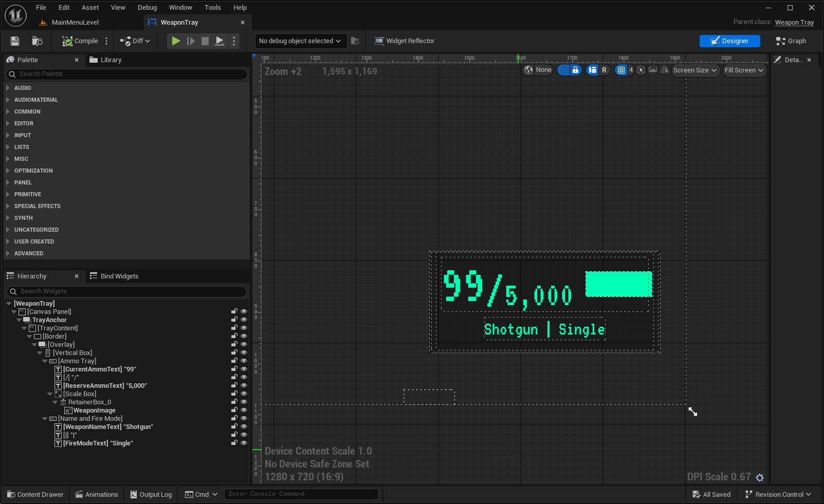Screen dimensions: 824x504
Task: Browse to asset in Content Browser
Action: point(37,41)
